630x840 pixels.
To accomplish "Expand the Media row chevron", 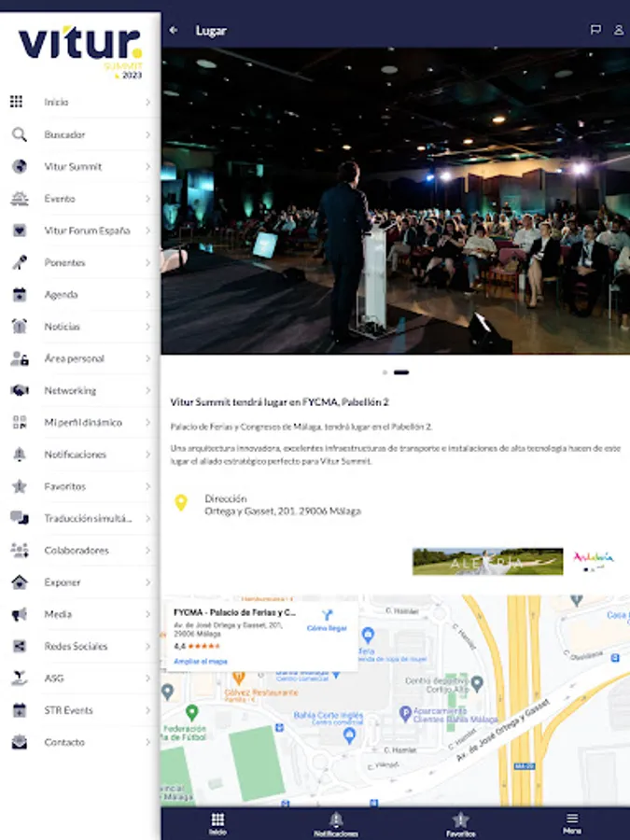I will click(x=147, y=614).
